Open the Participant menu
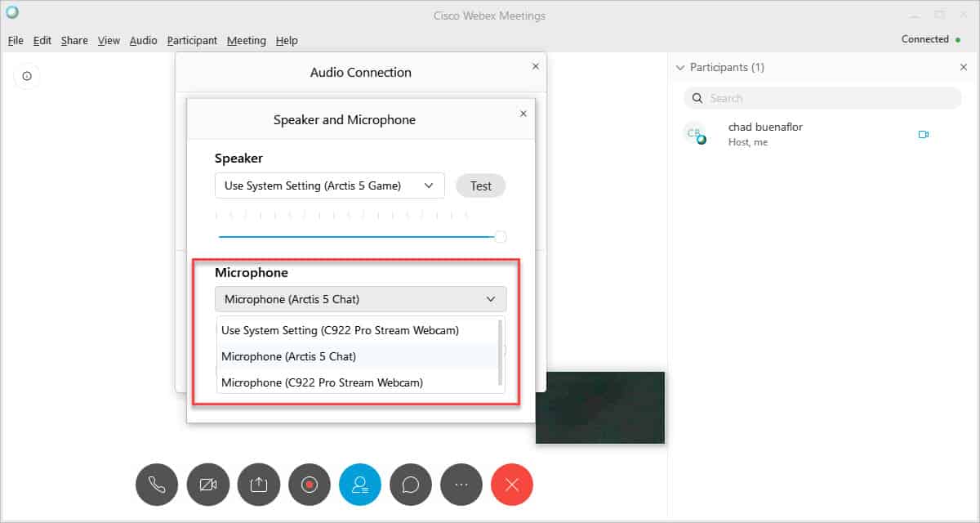Screen dimensions: 980x523 192,40
